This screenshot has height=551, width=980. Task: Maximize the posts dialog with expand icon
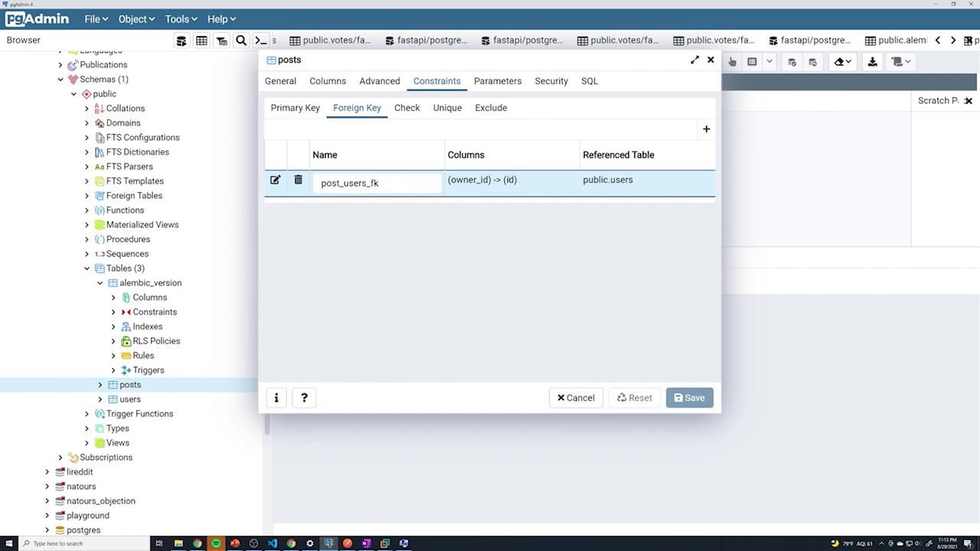point(694,60)
